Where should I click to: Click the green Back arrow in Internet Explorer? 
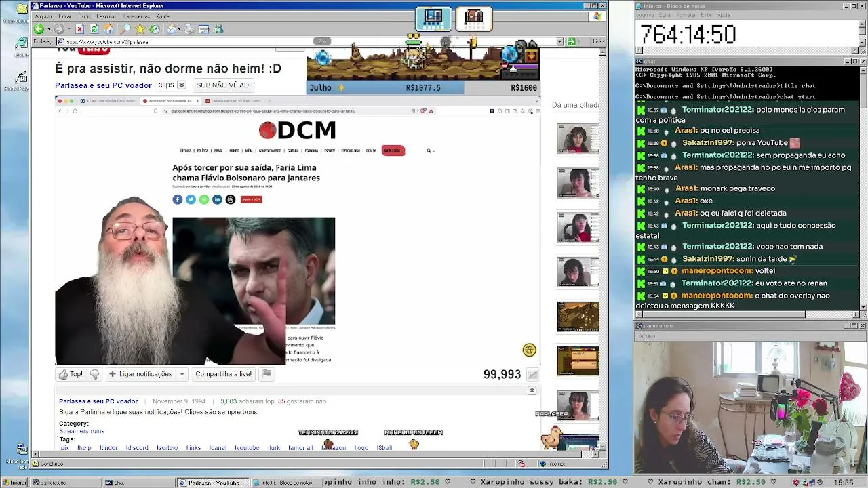[x=39, y=29]
